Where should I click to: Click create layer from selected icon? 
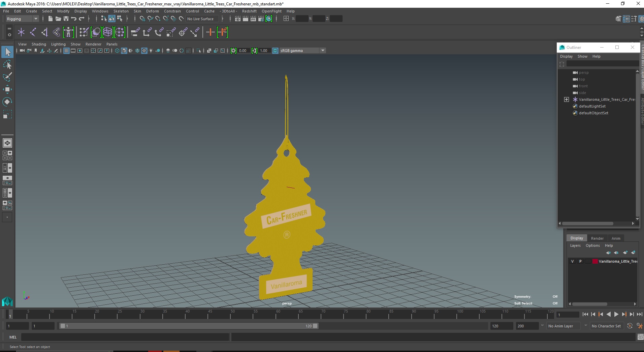point(633,253)
